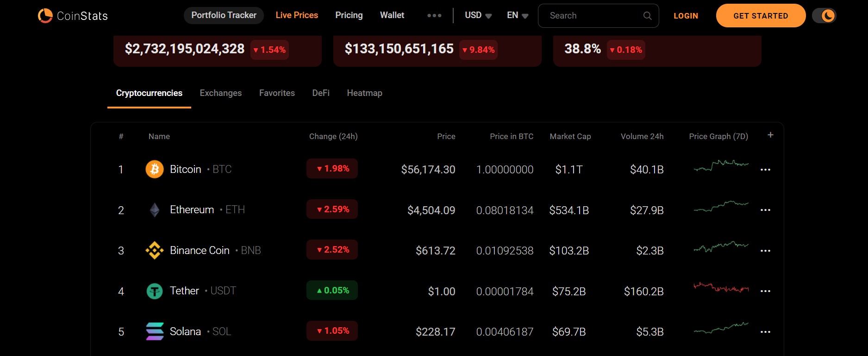Switch to the Exchanges tab
Image resolution: width=868 pixels, height=356 pixels.
point(221,93)
